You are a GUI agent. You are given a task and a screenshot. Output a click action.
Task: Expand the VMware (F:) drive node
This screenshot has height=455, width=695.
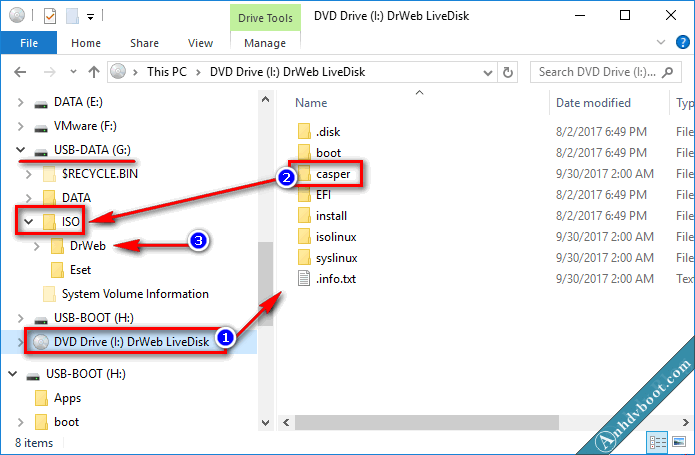(20, 126)
